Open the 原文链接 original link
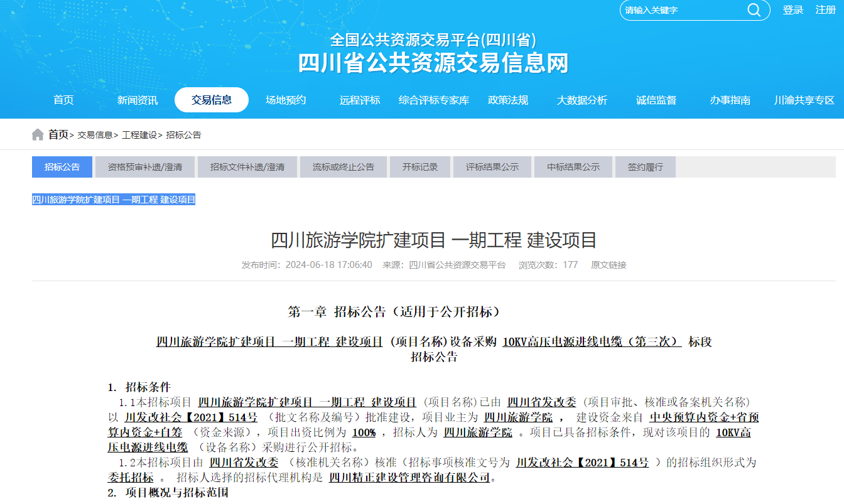The height and width of the screenshot is (504, 844). coord(609,265)
